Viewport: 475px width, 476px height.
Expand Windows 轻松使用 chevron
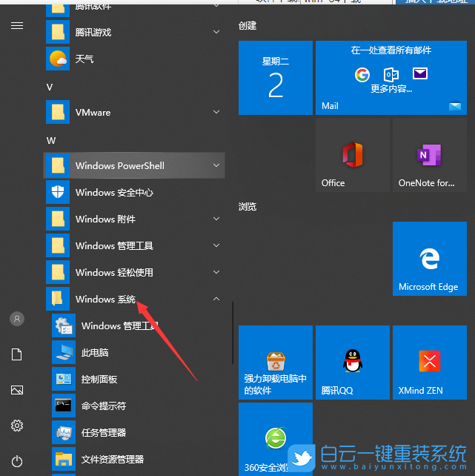[x=216, y=272]
